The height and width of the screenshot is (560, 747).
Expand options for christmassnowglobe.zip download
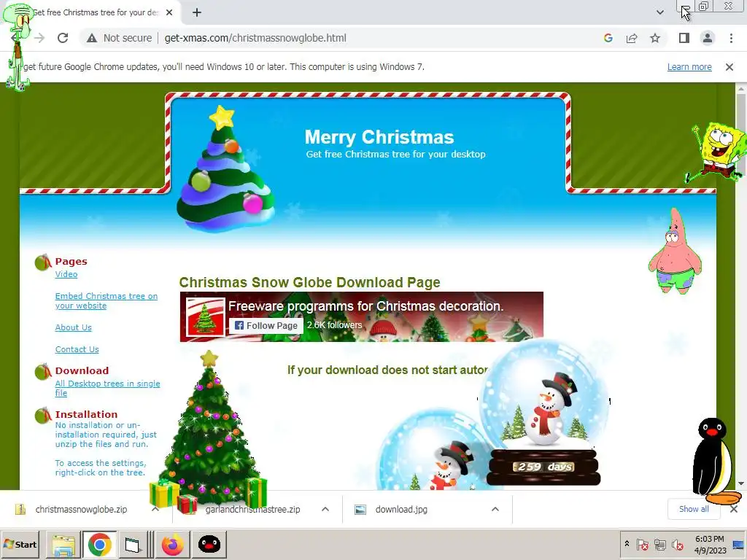[x=155, y=510]
